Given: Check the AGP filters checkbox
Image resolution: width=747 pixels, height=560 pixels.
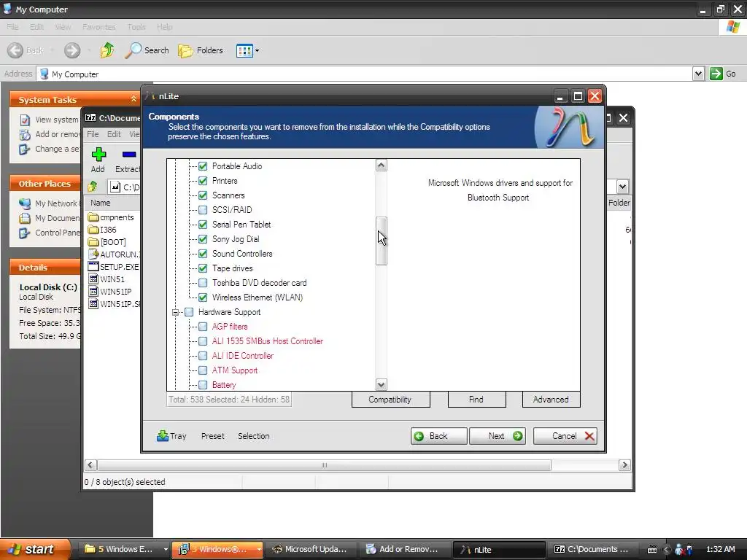Looking at the screenshot, I should [203, 327].
